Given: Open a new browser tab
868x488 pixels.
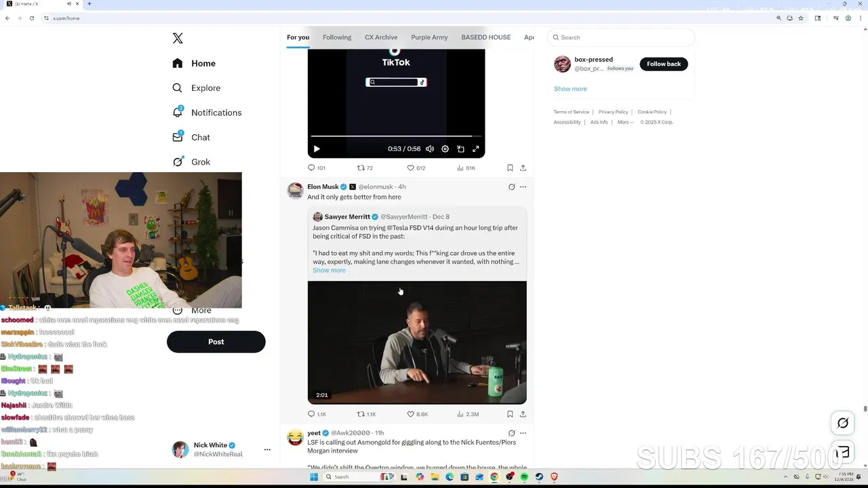Looking at the screenshot, I should pos(89,4).
